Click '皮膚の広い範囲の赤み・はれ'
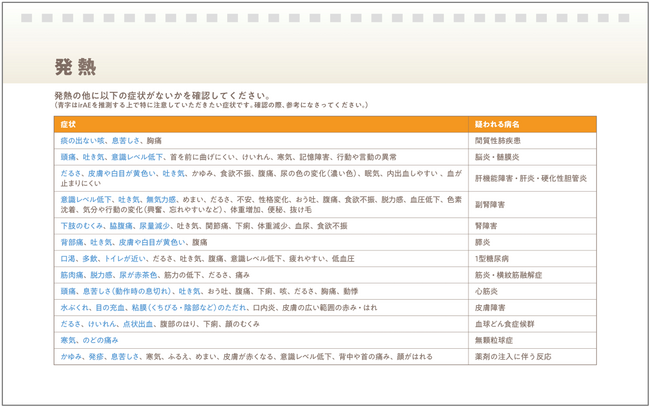 tap(330, 308)
